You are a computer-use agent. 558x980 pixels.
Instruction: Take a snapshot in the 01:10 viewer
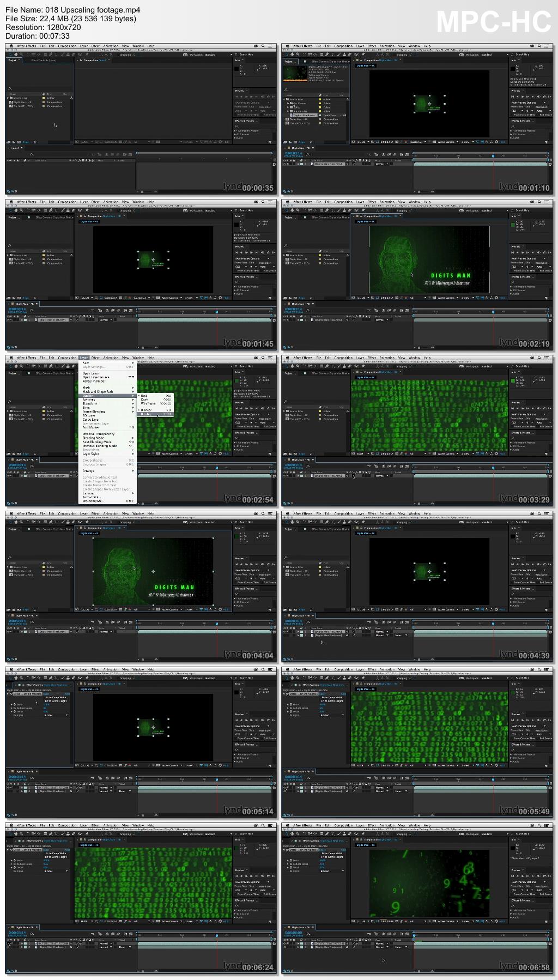coord(396,142)
